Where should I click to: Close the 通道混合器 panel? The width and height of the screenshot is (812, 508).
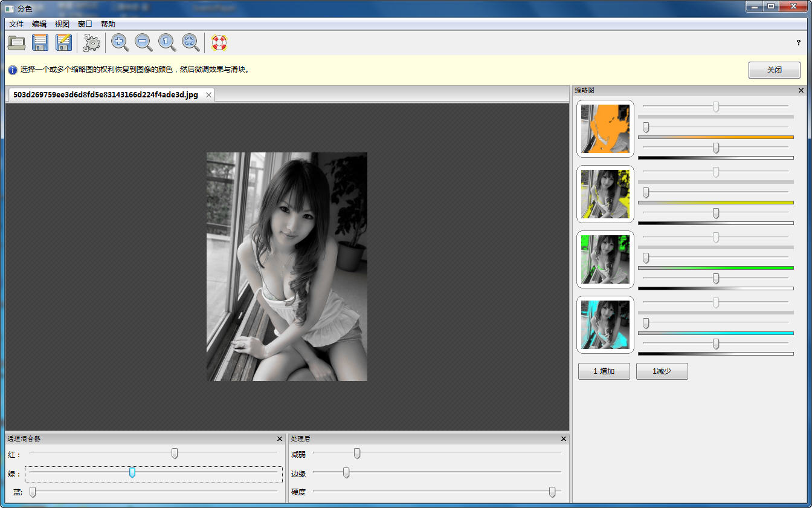(279, 438)
